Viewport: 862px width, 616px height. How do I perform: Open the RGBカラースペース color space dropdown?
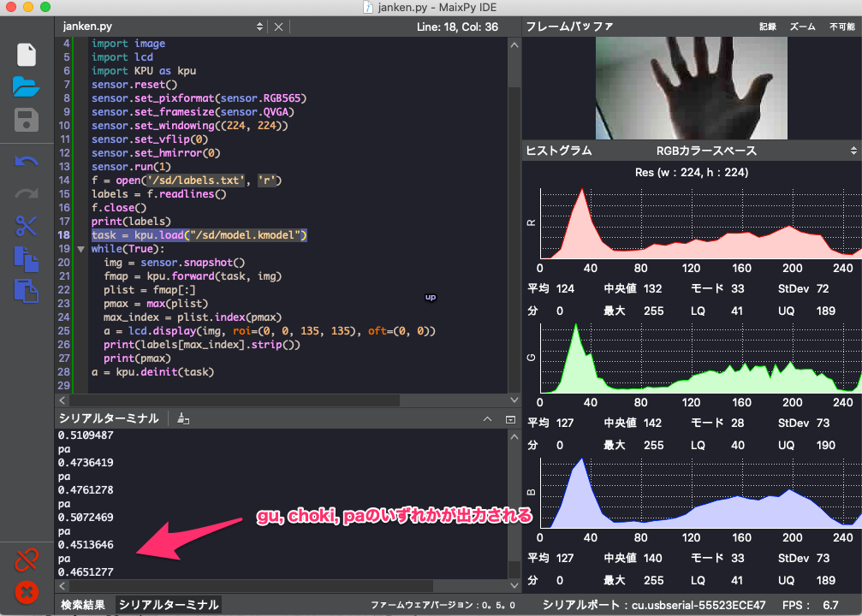tap(853, 151)
